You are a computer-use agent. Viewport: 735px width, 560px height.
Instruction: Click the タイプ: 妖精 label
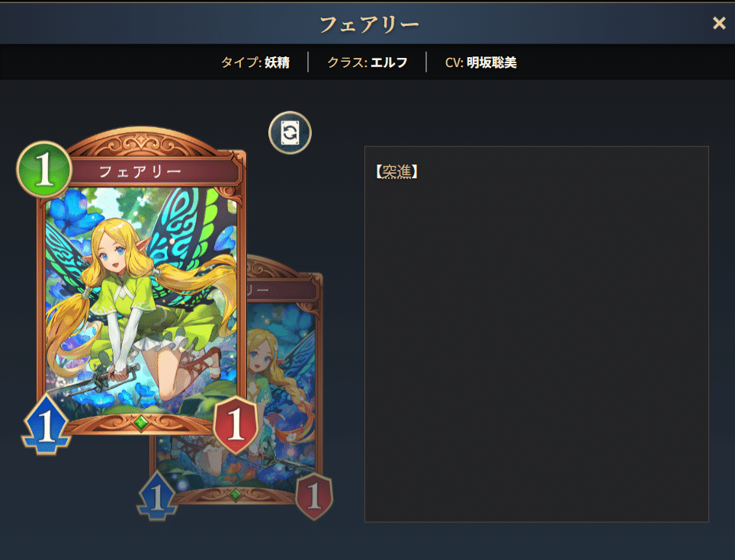(255, 62)
